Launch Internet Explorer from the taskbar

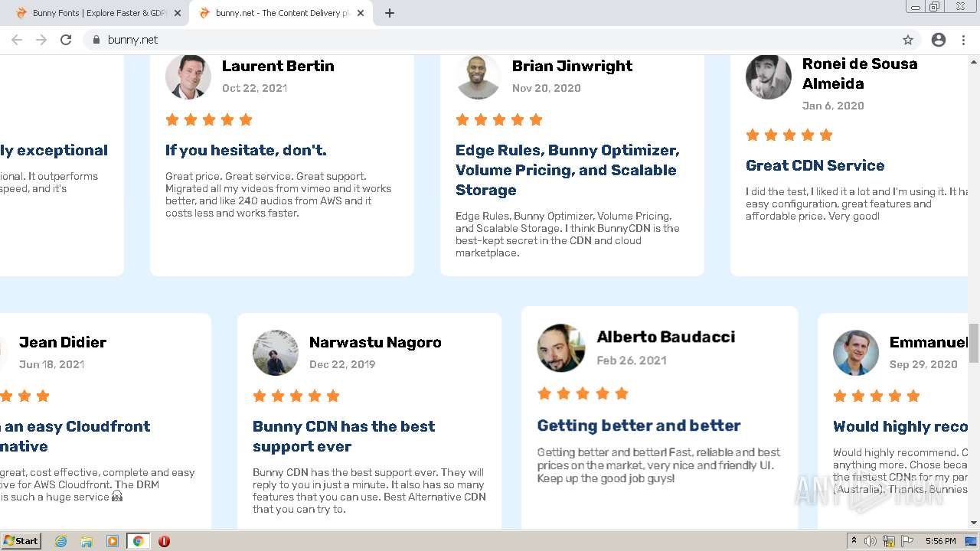pos(61,541)
